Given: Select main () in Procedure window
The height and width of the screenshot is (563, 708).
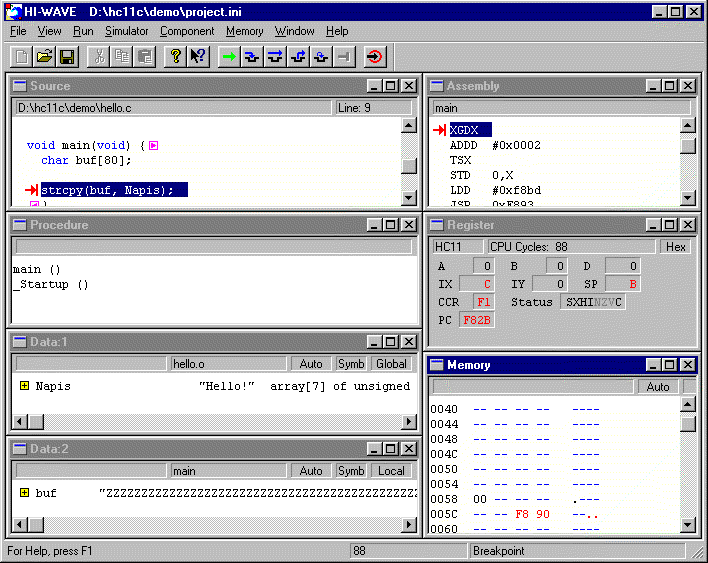Looking at the screenshot, I should tap(37, 270).
